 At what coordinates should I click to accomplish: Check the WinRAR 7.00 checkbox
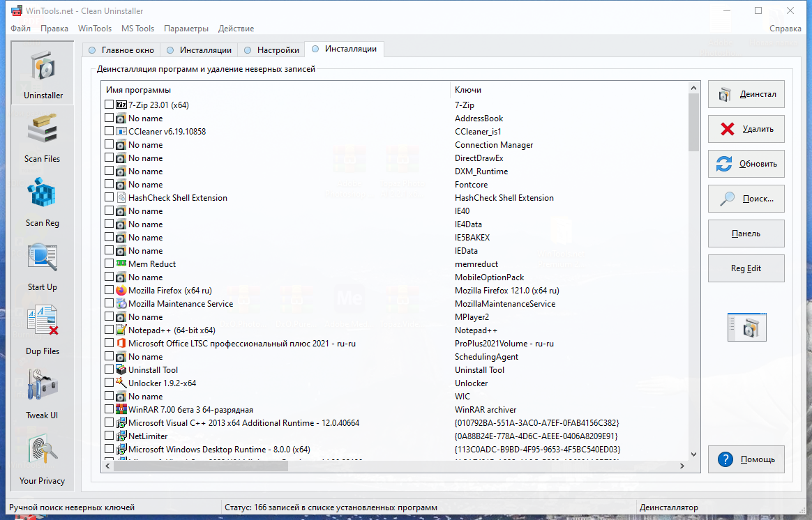tap(109, 410)
